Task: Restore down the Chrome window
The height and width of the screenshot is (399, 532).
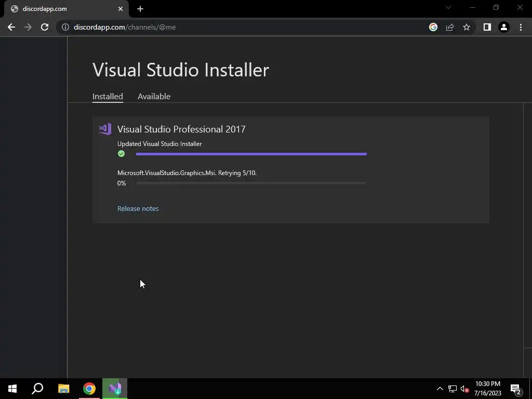Action: pos(496,7)
